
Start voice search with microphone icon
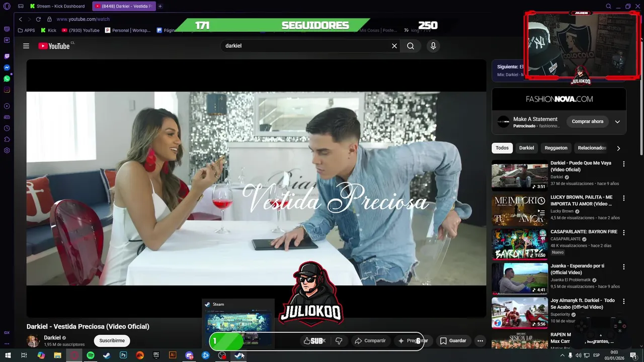click(x=433, y=46)
